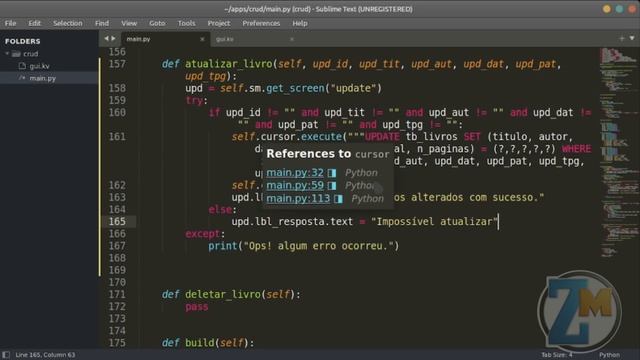640x360 pixels.
Task: Open the Preferences menu
Action: 261,23
